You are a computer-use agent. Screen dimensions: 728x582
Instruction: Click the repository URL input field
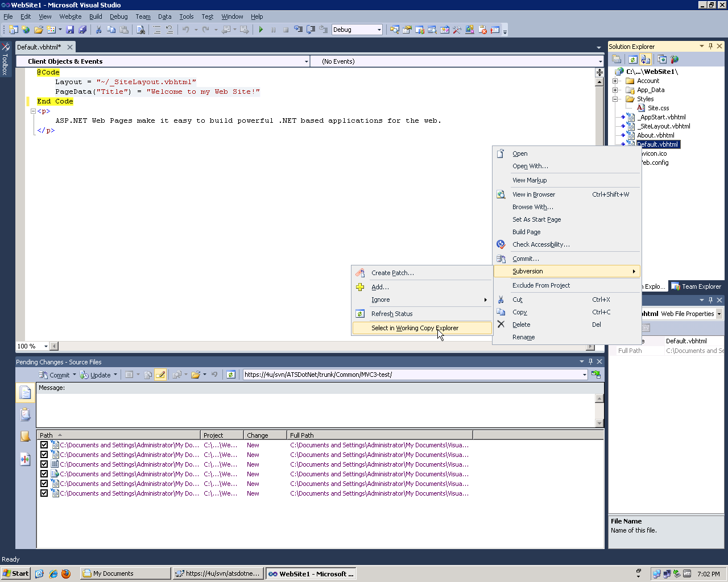pyautogui.click(x=412, y=375)
